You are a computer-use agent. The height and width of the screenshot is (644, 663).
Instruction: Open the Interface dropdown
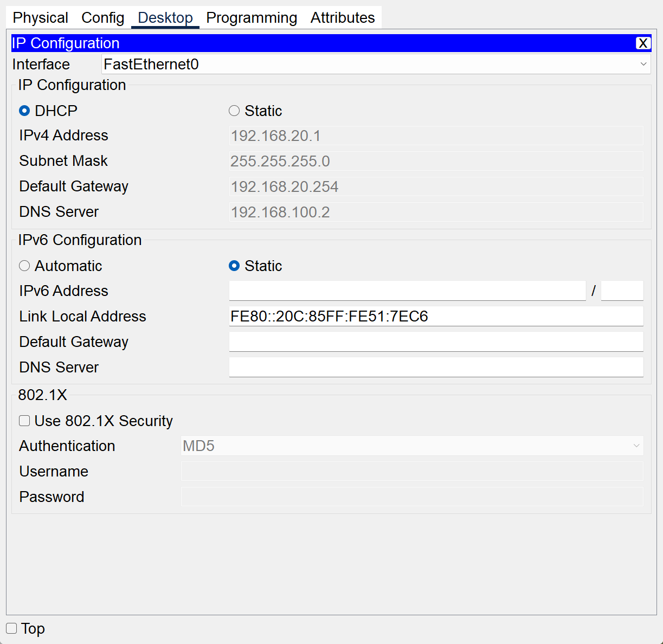click(643, 64)
